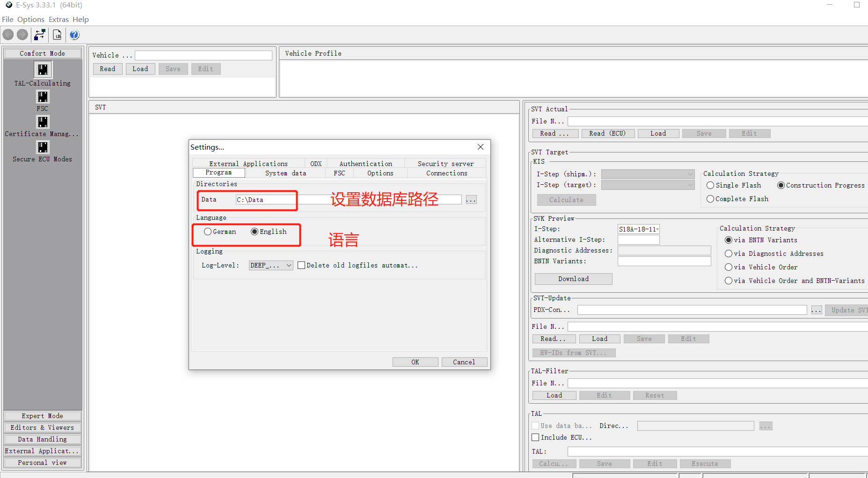Screen dimensions: 868x478
Task: Switch to the Connections tab
Action: [x=446, y=173]
